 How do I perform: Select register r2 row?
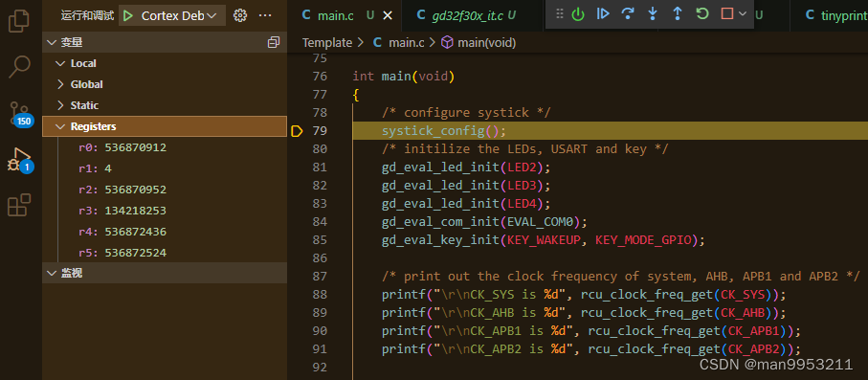click(165, 190)
